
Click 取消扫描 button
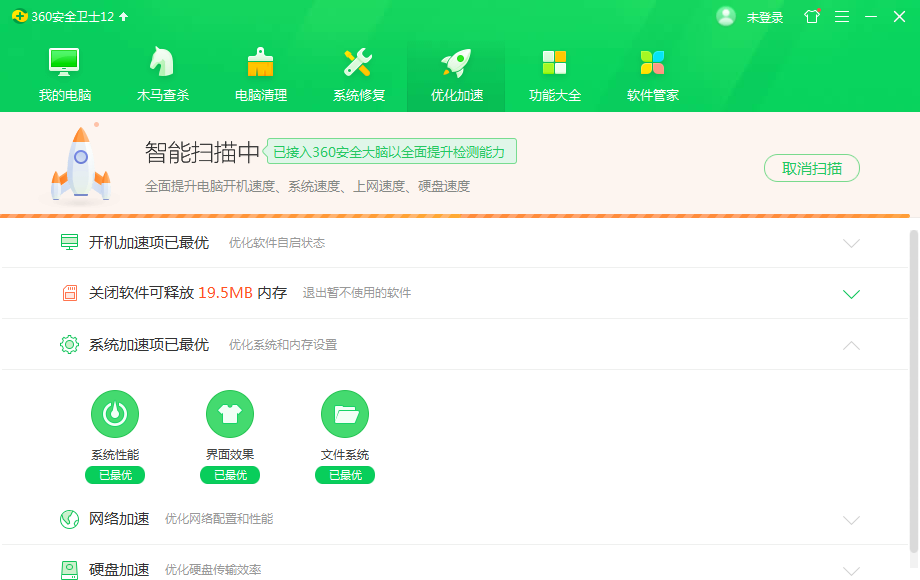point(811,169)
